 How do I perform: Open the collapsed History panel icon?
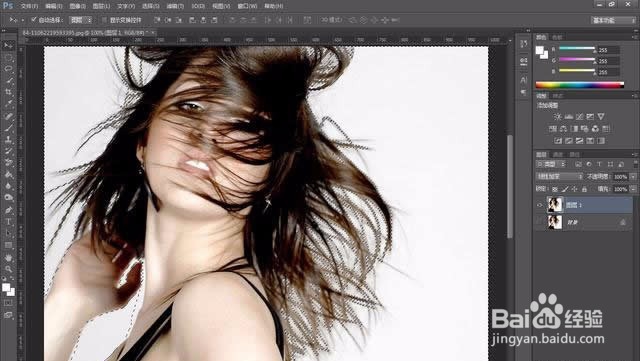click(x=524, y=43)
